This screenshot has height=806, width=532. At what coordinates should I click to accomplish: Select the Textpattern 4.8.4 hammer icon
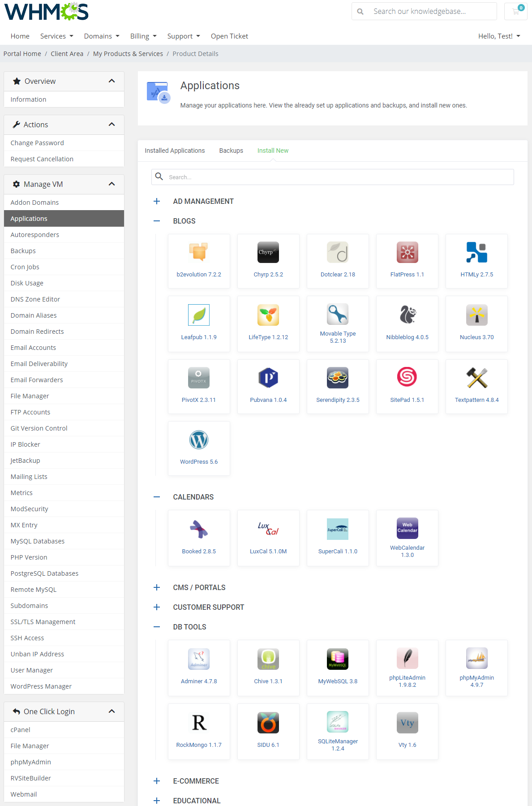476,377
